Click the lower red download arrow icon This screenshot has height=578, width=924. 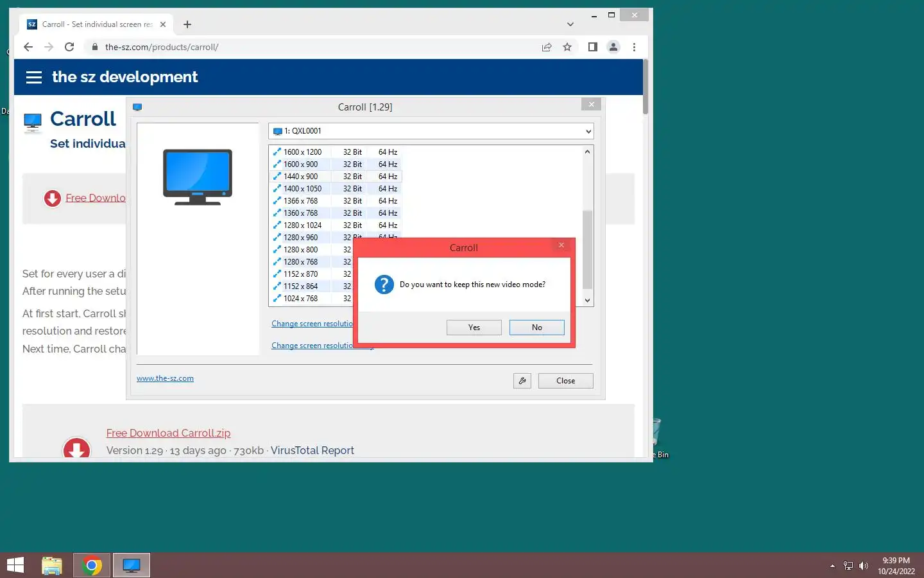click(76, 447)
